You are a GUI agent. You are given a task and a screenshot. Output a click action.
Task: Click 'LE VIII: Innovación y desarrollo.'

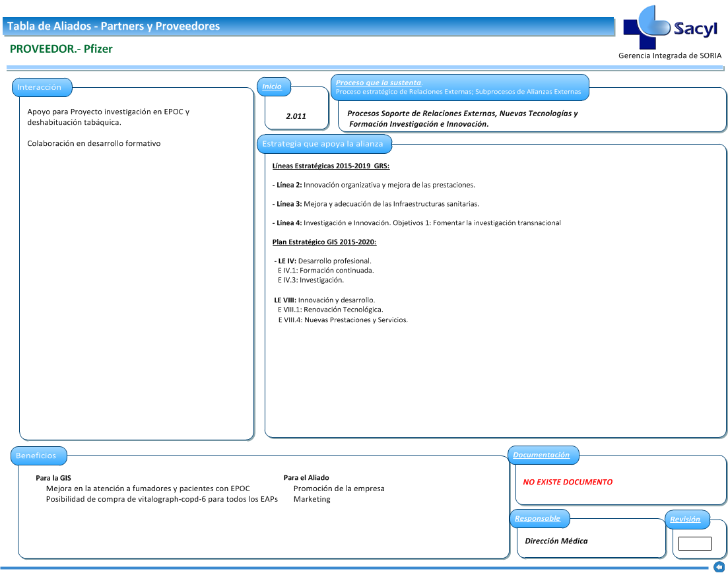coord(324,300)
